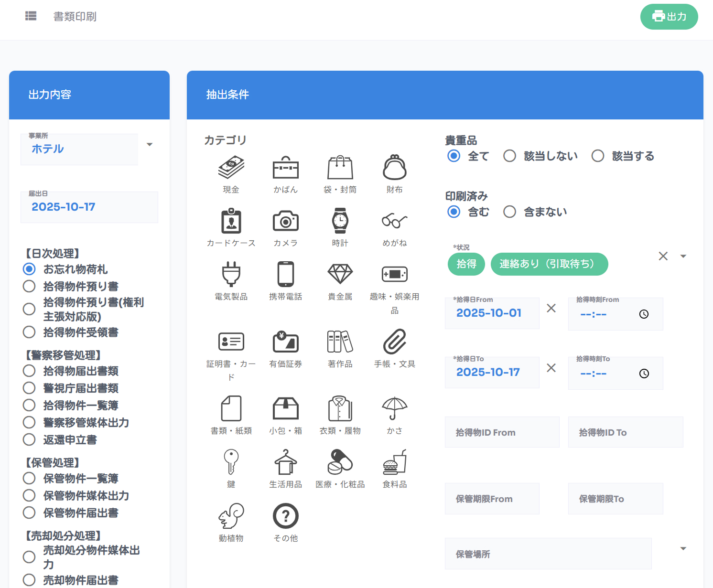Remove the 拾得 status chip
Screen dimensions: 713x588
466,264
